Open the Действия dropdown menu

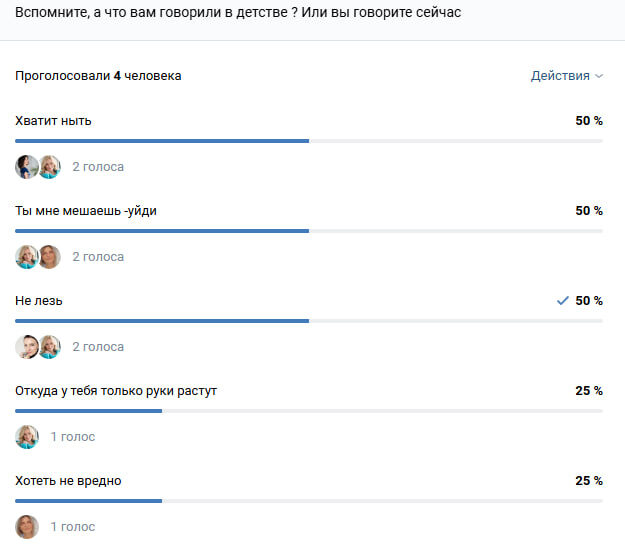(566, 76)
